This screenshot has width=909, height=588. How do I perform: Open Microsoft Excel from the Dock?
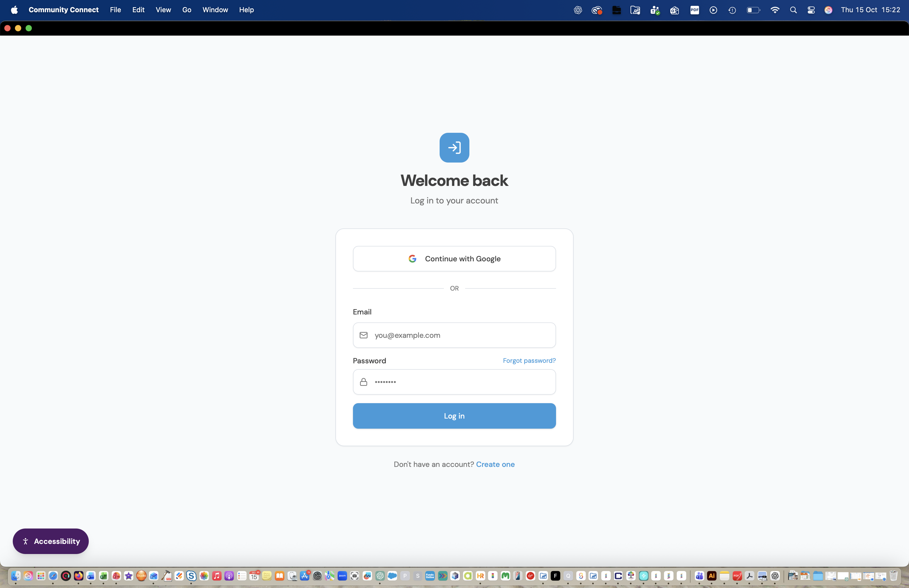(103, 576)
